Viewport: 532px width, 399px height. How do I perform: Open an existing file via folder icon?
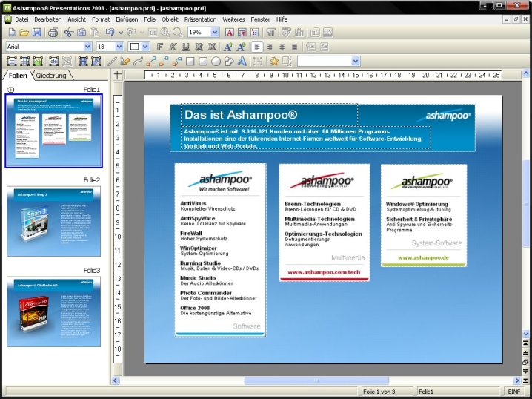pos(24,33)
